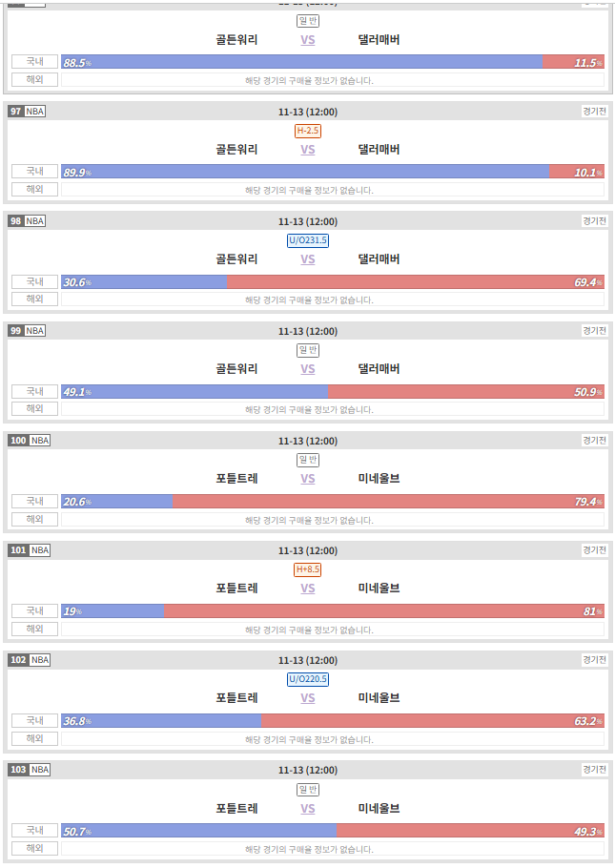Select the 국내 label in match 101
Viewport: 615px width, 868px height.
(35, 610)
